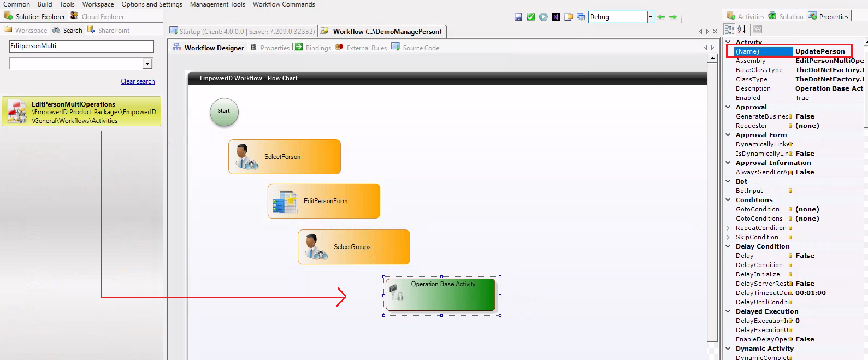Collapse the Bot property category

pos(728,181)
